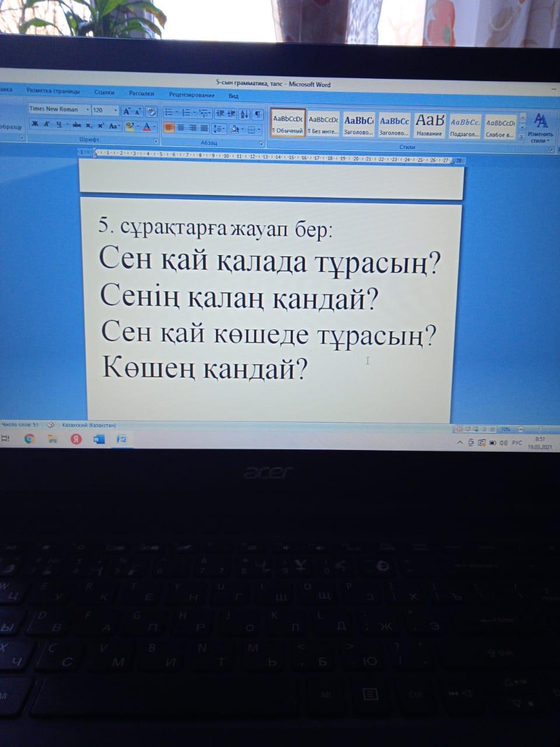This screenshot has height=747, width=560.
Task: Justify text alignment
Action: pyautogui.click(x=204, y=128)
